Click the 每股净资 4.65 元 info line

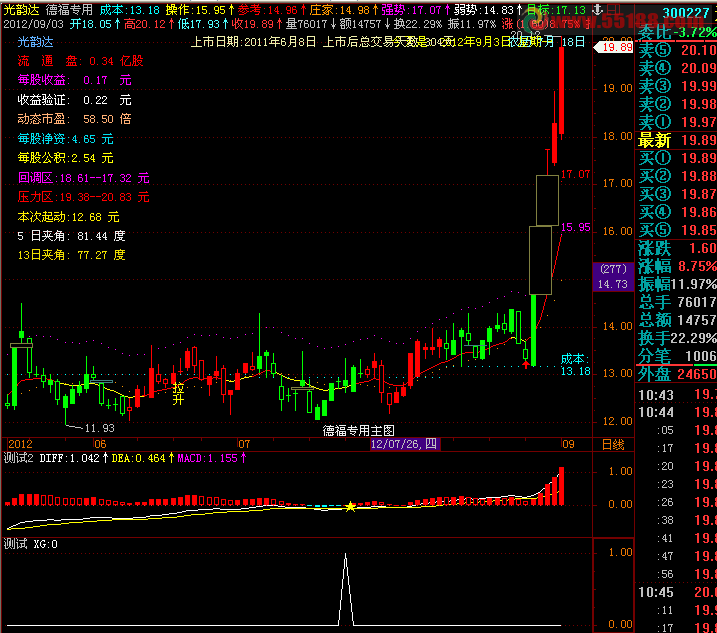(x=65, y=139)
